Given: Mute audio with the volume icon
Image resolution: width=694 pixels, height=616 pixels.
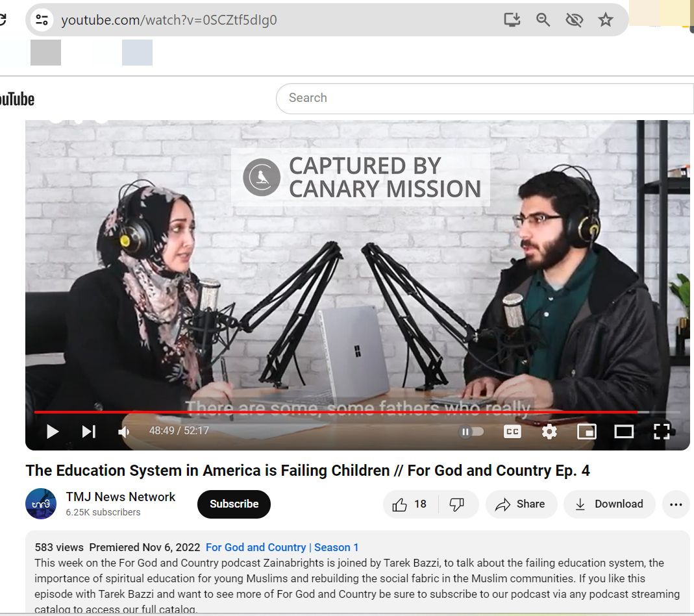Looking at the screenshot, I should click(x=123, y=431).
